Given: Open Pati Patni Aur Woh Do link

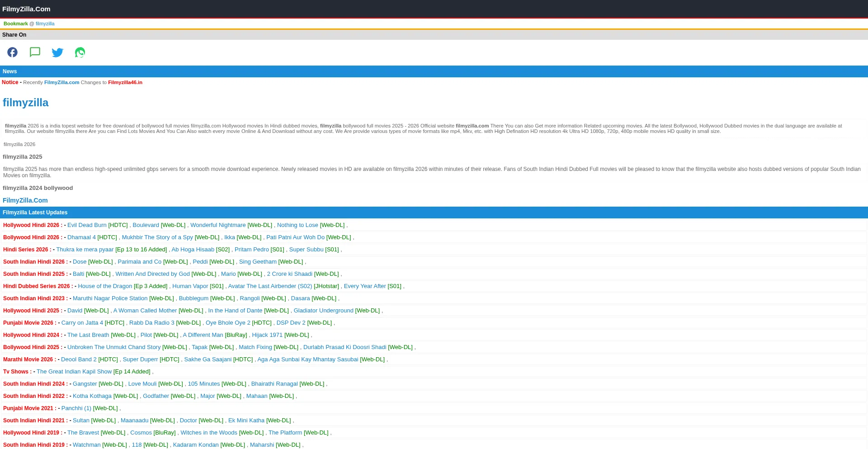Looking at the screenshot, I should click(x=295, y=237).
